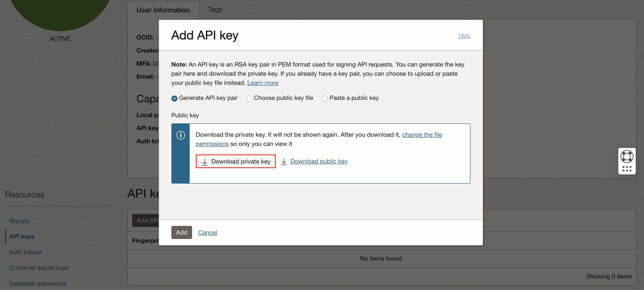Select Customer secret keys resource

(39, 268)
